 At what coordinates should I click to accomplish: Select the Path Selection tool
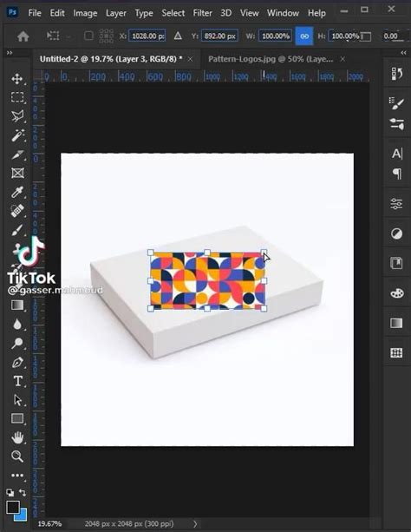(x=17, y=400)
